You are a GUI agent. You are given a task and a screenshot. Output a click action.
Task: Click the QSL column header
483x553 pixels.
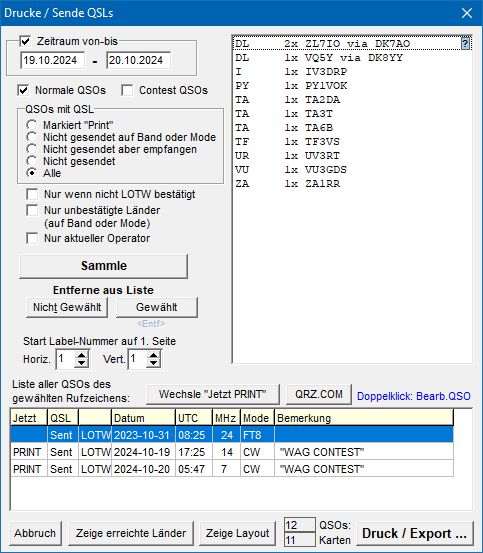tap(63, 418)
